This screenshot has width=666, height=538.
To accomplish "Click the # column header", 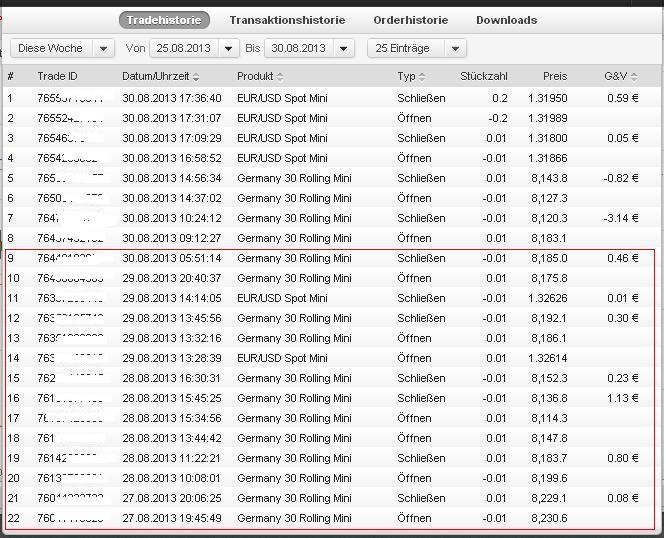I will point(11,77).
